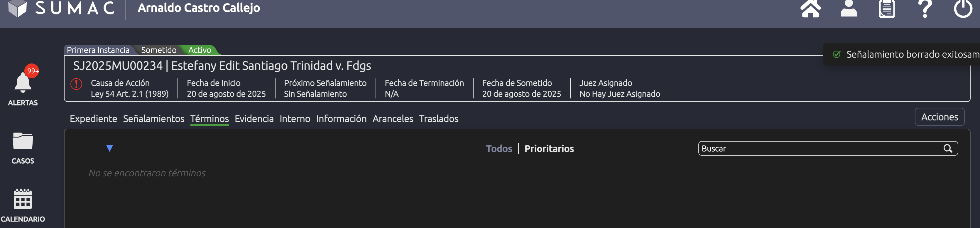The image size is (980, 228).
Task: Open the Calendario icon
Action: (x=23, y=199)
